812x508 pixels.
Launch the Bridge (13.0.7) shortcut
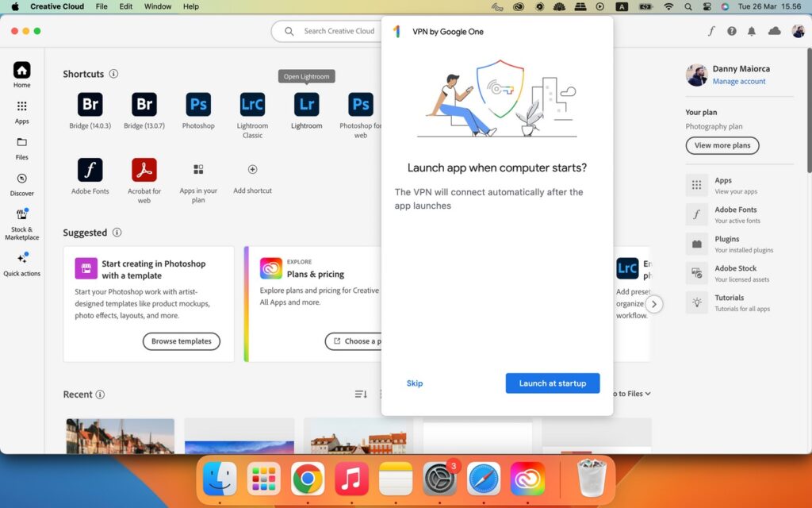[x=144, y=104]
